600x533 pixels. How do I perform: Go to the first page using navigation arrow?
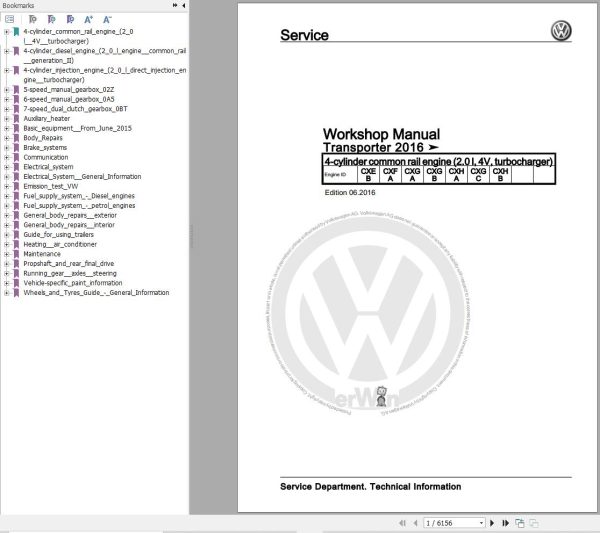402,523
